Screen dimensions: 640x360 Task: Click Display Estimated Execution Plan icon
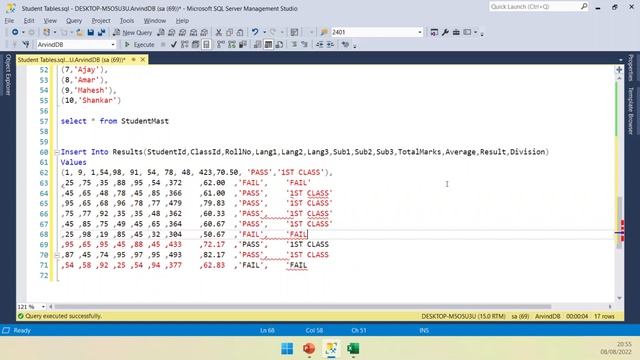click(x=184, y=44)
